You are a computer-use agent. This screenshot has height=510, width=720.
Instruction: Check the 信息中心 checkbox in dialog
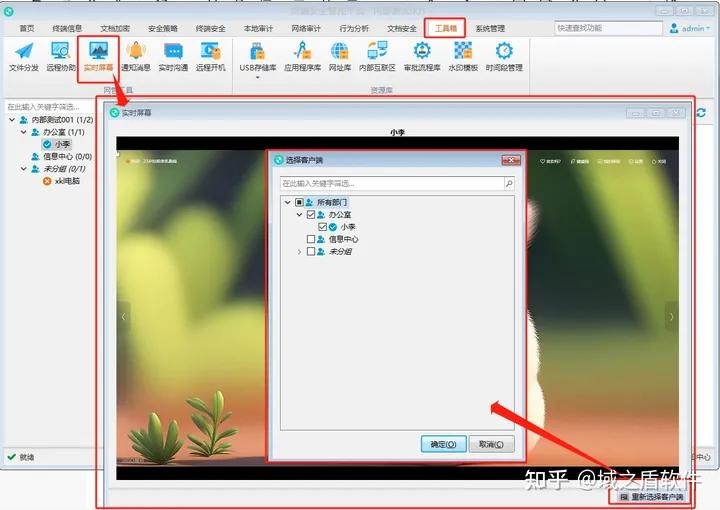click(311, 240)
